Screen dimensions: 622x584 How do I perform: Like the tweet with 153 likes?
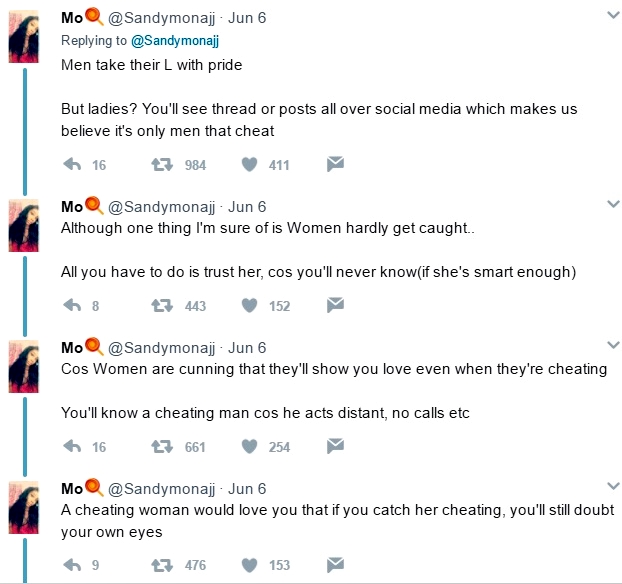point(249,565)
